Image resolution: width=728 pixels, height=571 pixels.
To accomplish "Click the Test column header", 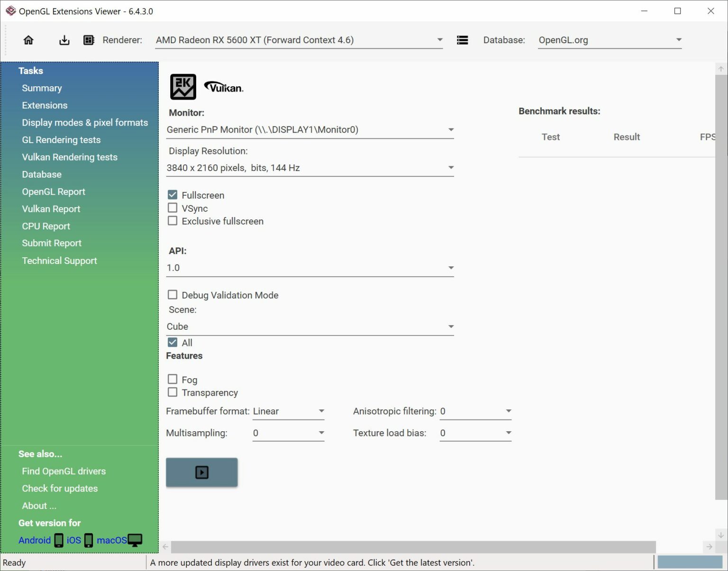I will [551, 137].
